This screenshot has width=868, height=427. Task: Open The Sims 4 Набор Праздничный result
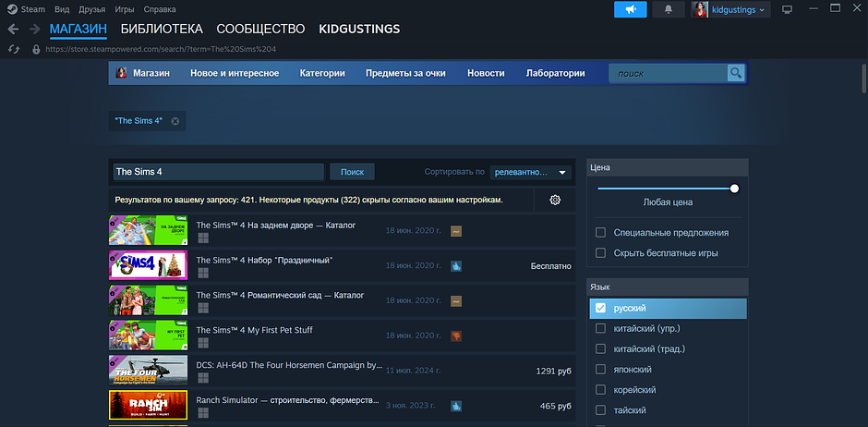point(342,266)
